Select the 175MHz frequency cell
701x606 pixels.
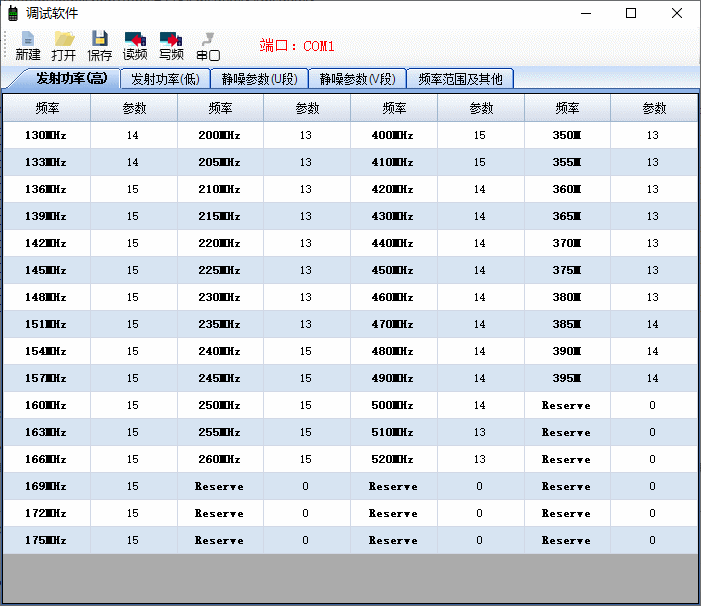[x=47, y=540]
